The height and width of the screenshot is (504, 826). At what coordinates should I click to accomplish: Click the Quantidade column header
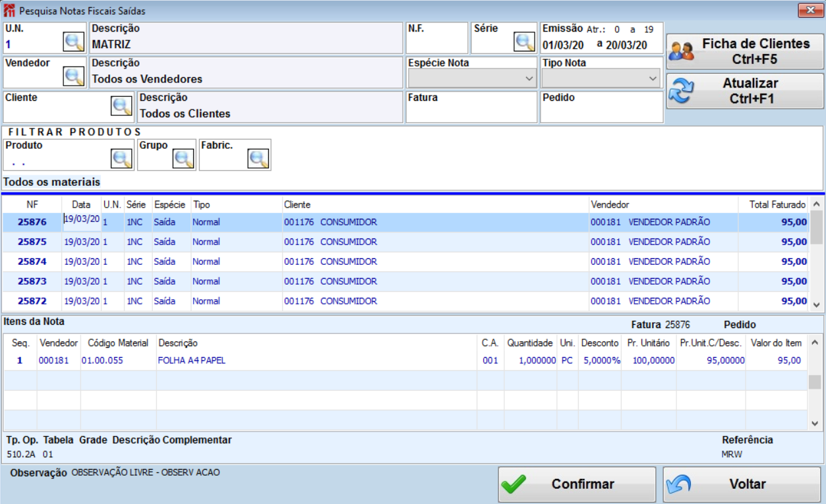point(530,343)
